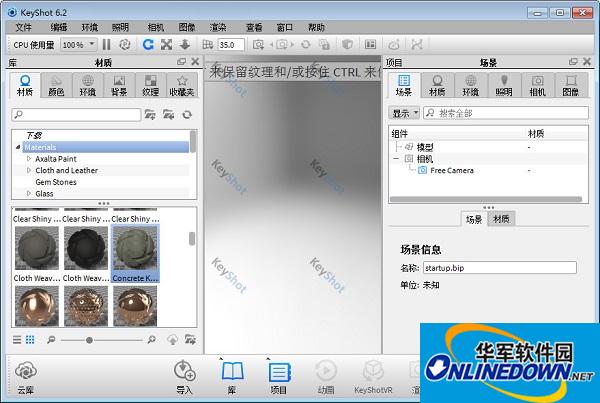Click the focal length 35.0 field
Image resolution: width=600 pixels, height=403 pixels.
[231, 45]
